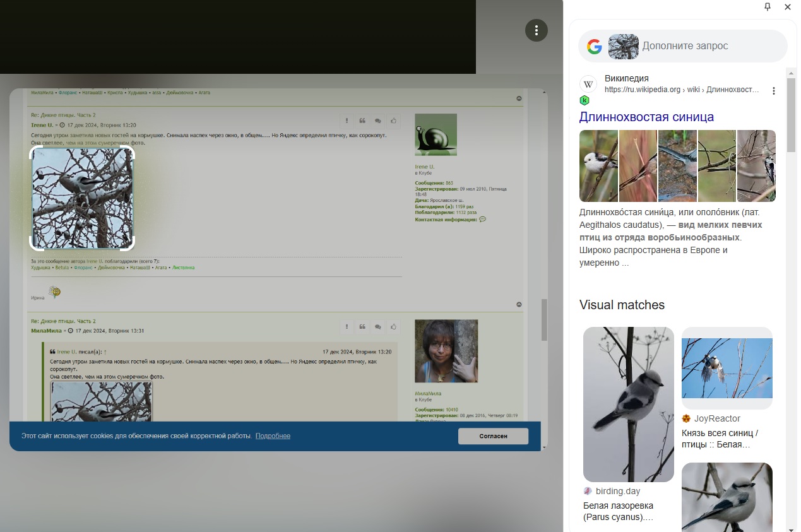Image resolution: width=801 pixels, height=532 pixels.
Task: Click the quoted bird photo in МилаМила's post
Action: [x=101, y=401]
